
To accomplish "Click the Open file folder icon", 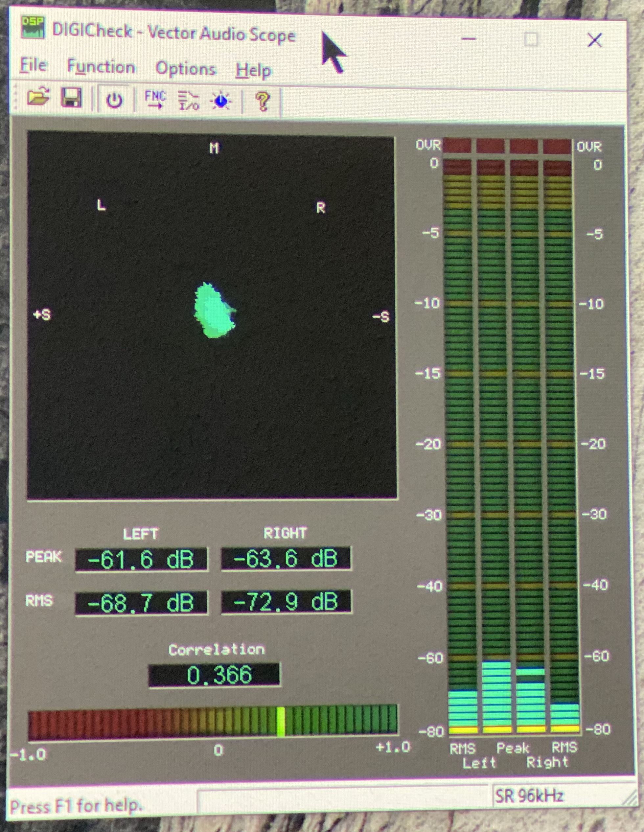I will click(x=38, y=97).
